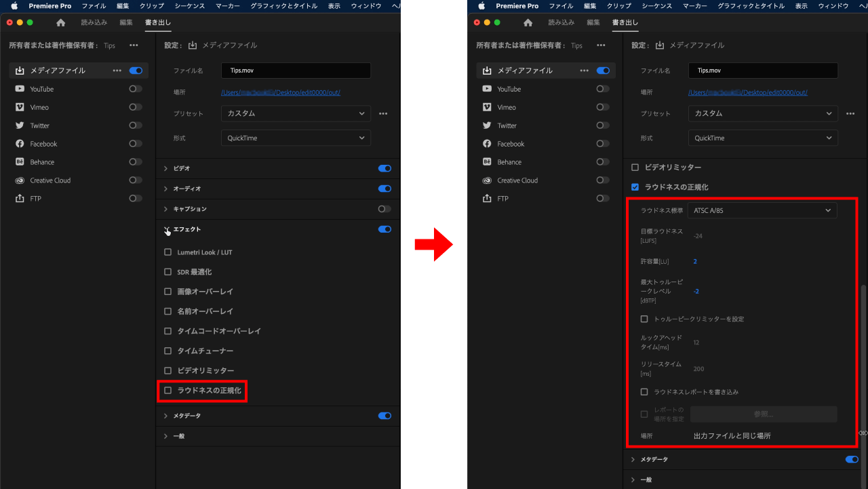This screenshot has height=489, width=868.
Task: Uncheck ラウドネスの正規化 in right window
Action: [x=635, y=187]
